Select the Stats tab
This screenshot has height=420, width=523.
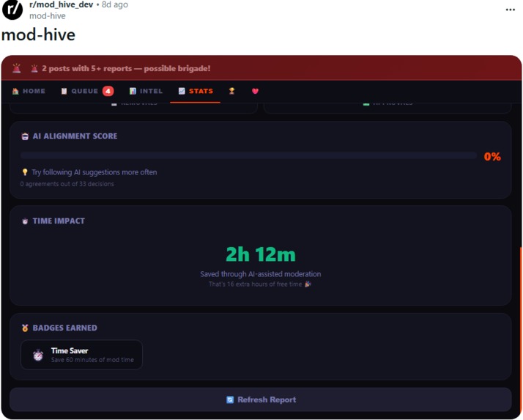[x=196, y=91]
